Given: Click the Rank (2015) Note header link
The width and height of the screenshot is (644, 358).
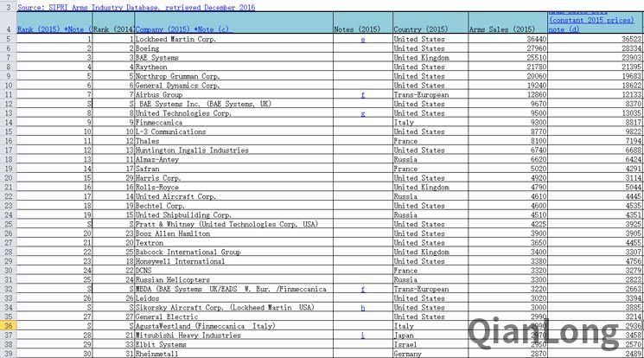Looking at the screenshot, I should (54, 29).
